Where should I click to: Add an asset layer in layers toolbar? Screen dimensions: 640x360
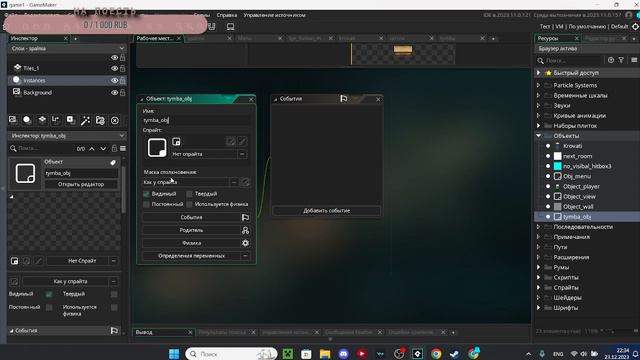click(x=71, y=120)
